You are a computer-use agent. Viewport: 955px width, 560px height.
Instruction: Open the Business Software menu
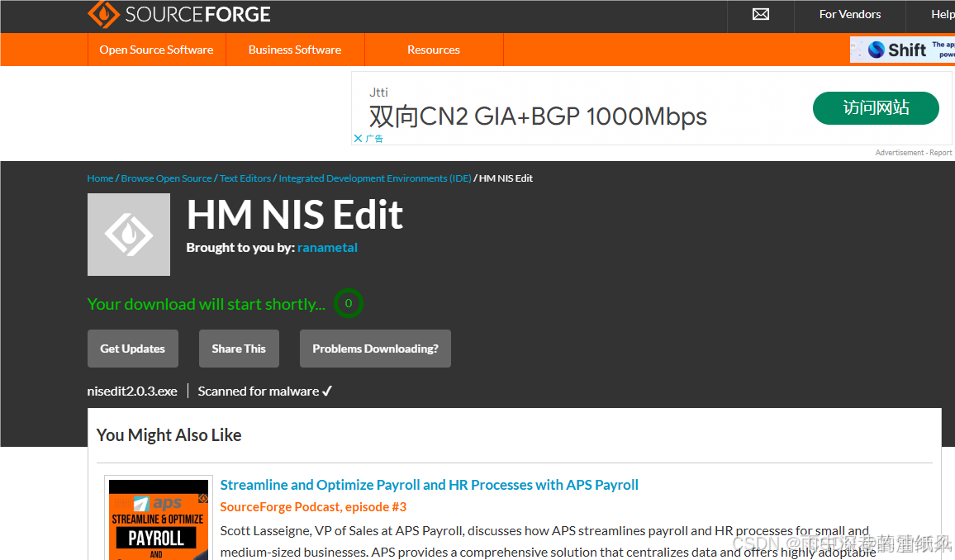point(295,50)
